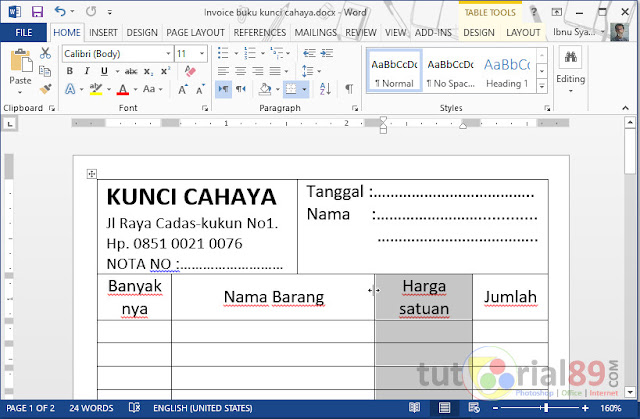Open Table Tools LAYOUT tab
The height and width of the screenshot is (419, 640).
(x=523, y=33)
